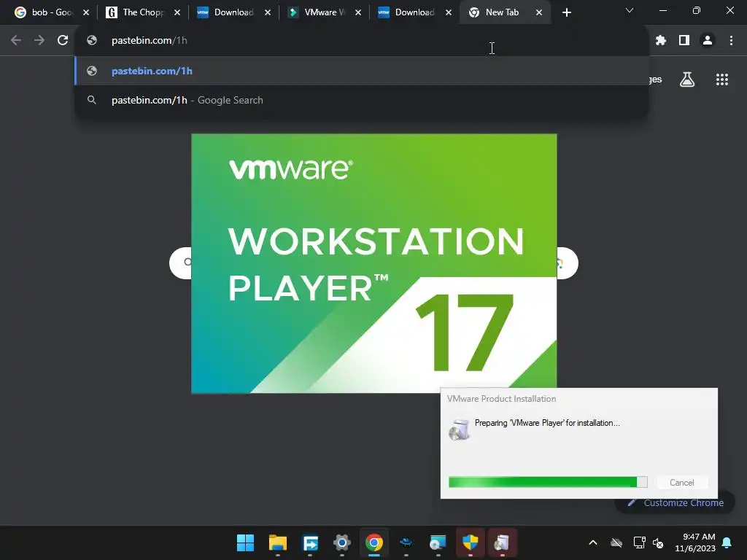Open Search Labs flask icon
The image size is (747, 560).
pos(687,79)
